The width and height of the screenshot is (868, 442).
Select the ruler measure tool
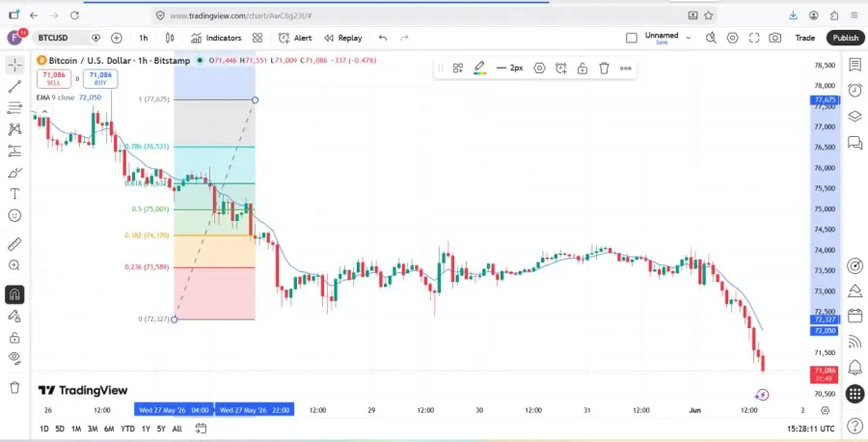(x=14, y=244)
